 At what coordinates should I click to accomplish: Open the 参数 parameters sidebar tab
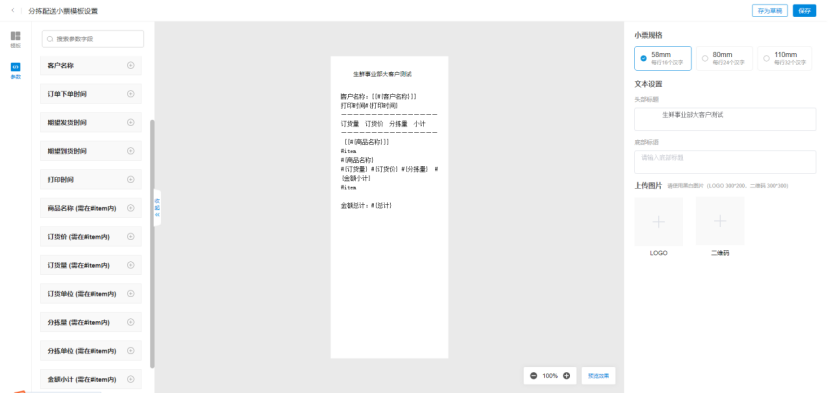(15, 71)
